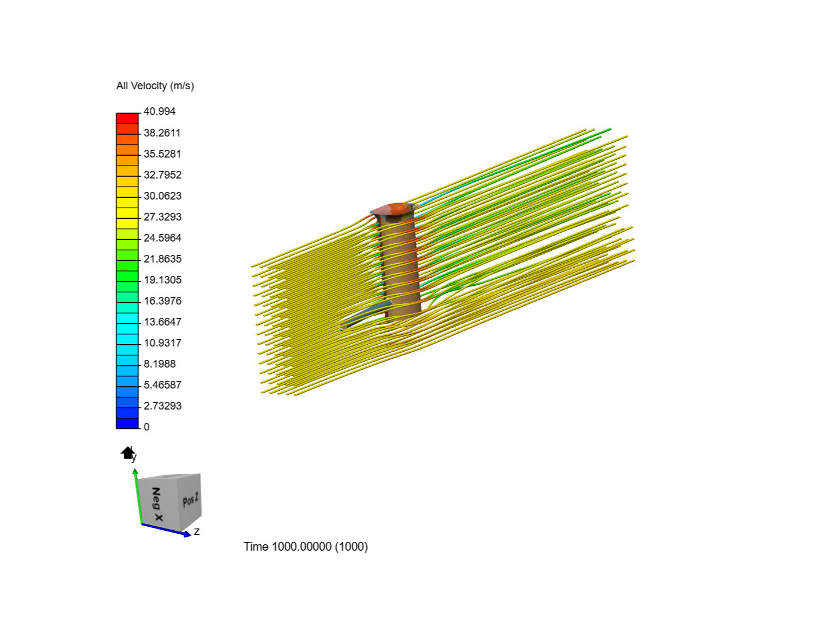Click the legend value 35.5281
Viewport: 840px width, 630px height.
click(x=162, y=154)
